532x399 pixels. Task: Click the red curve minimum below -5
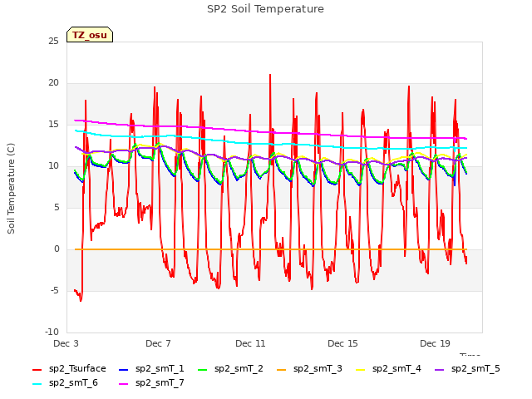pos(81,300)
